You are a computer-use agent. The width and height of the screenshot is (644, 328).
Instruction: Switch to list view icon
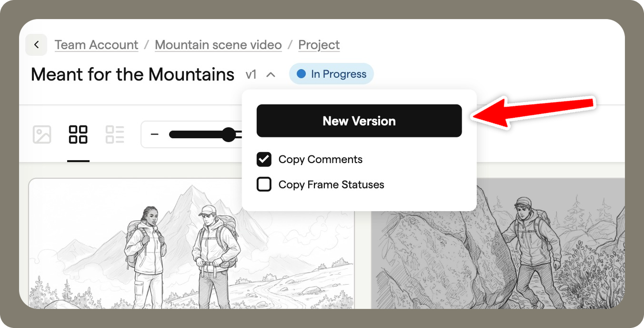coord(115,134)
